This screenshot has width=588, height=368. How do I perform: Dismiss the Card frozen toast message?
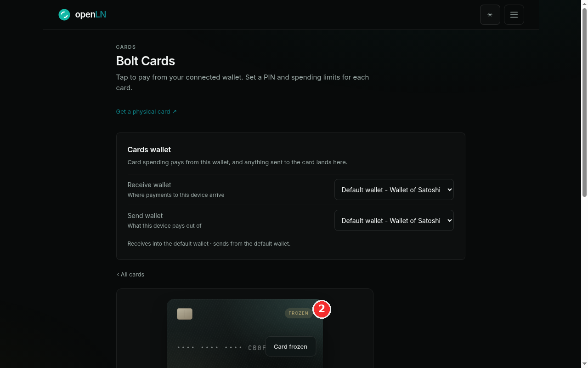click(x=290, y=346)
